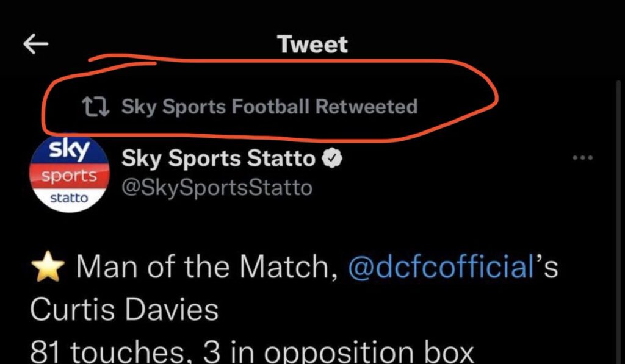The image size is (625, 364).
Task: Click the blue 'sky' wordmark in the avatar
Action: click(x=69, y=150)
